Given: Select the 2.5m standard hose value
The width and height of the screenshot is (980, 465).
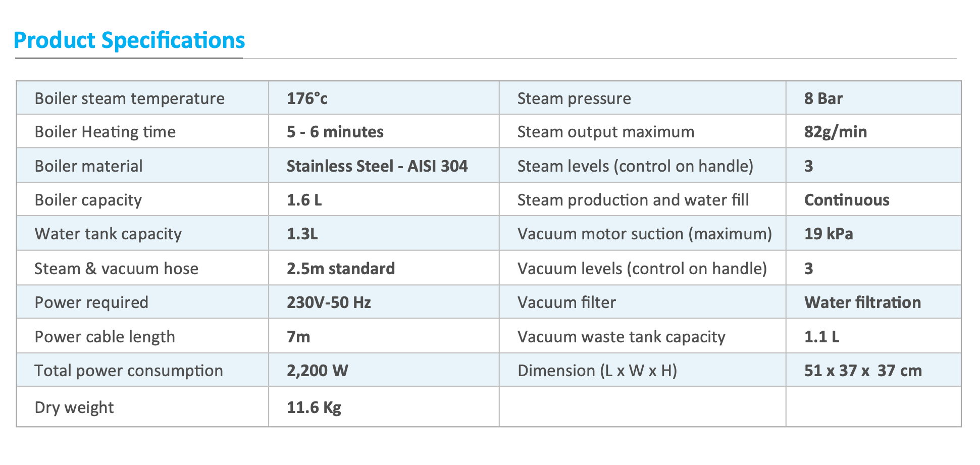Looking at the screenshot, I should coord(340,269).
